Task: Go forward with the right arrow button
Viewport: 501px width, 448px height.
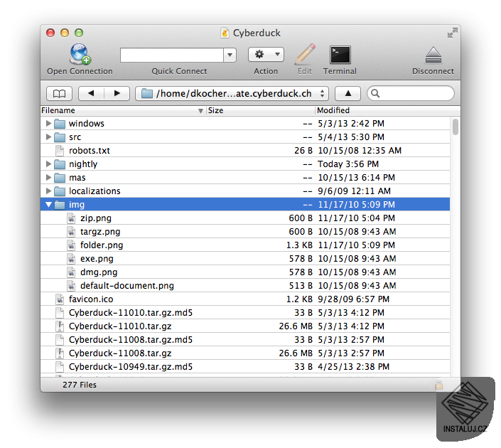Action: tap(117, 93)
